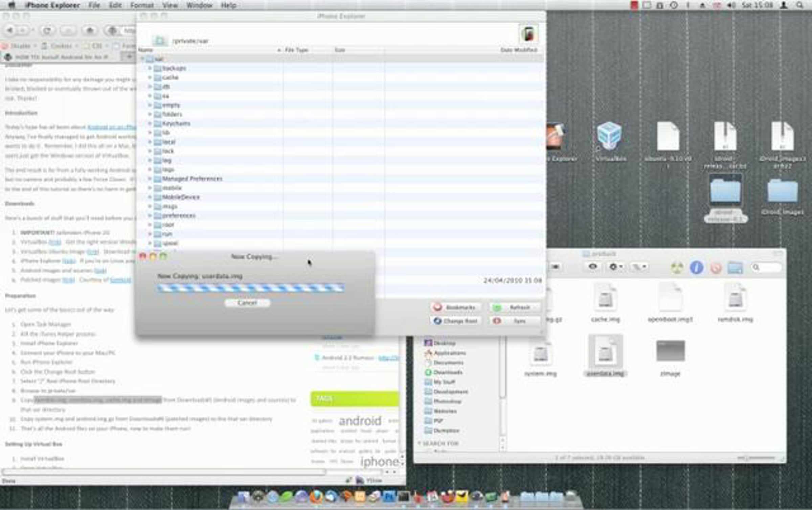The image size is (812, 510).
Task: Click the blue Info icon in Finder toolbar
Action: [x=696, y=268]
